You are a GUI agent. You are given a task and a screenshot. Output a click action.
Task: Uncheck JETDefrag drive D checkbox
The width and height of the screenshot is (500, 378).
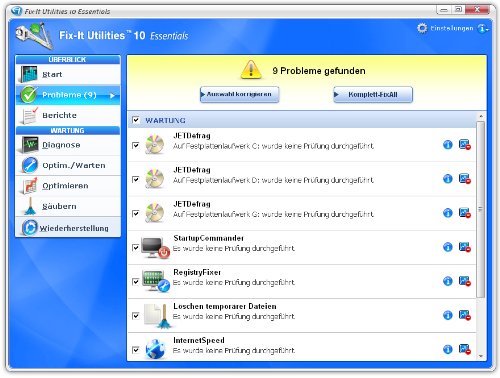coord(136,180)
